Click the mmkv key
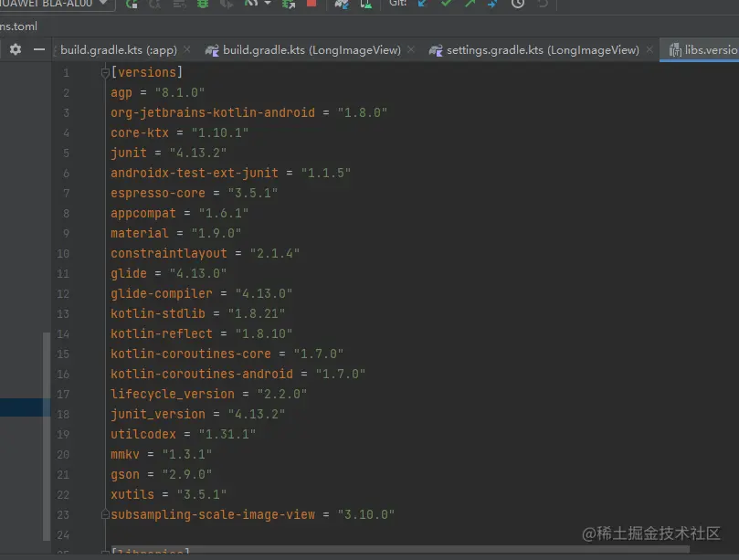This screenshot has height=560, width=739. 125,455
